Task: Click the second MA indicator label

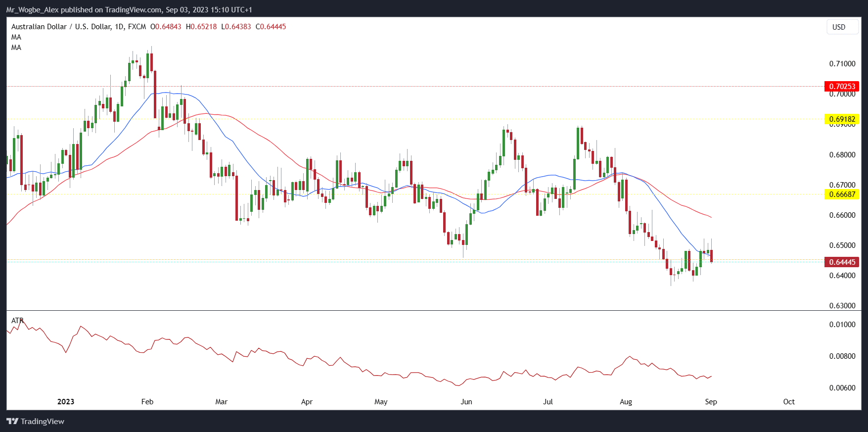Action: coord(16,48)
